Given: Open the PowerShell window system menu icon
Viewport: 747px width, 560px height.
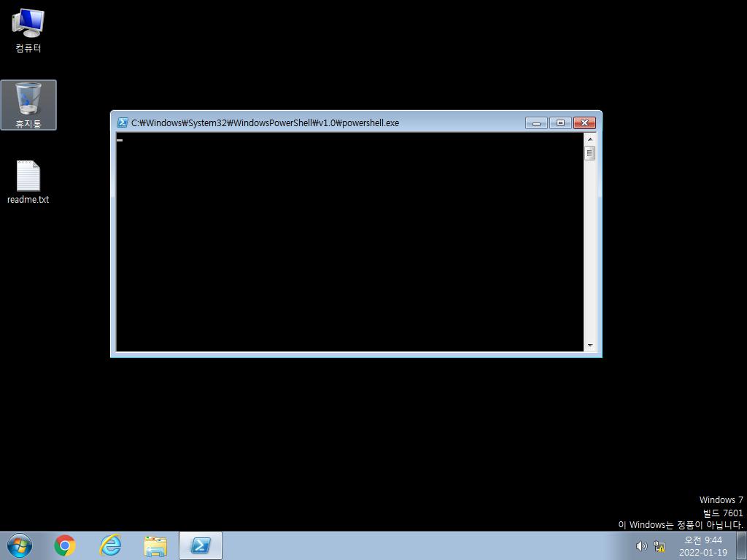Looking at the screenshot, I should pyautogui.click(x=123, y=122).
